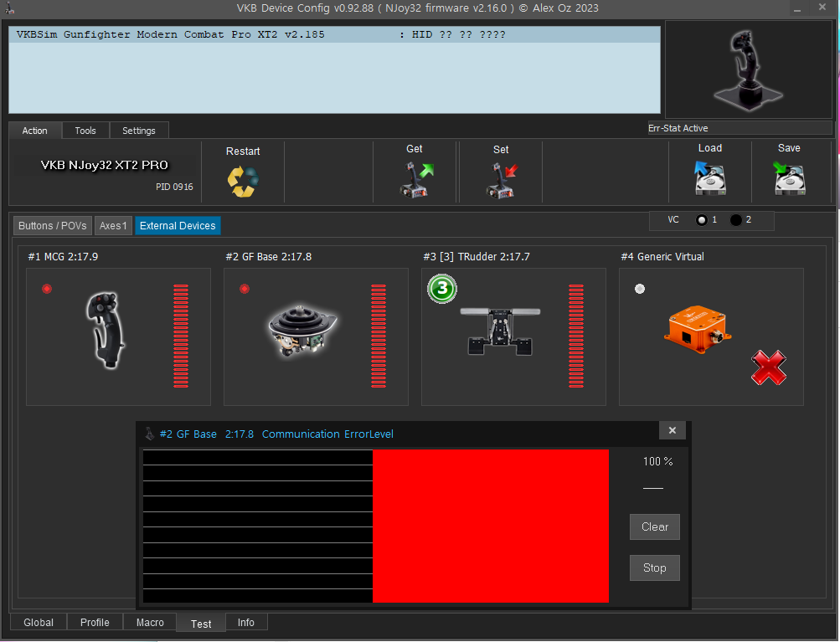Click the Restart recycle icon

pos(243,181)
